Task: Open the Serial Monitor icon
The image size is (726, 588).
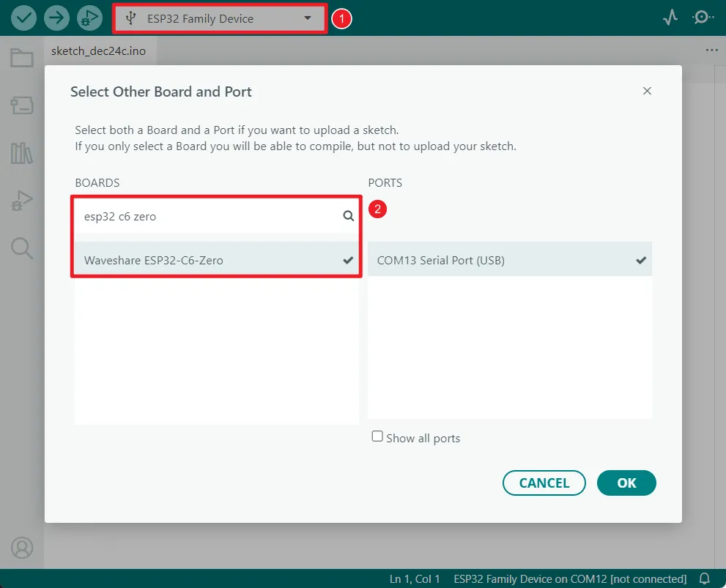Action: pyautogui.click(x=702, y=17)
